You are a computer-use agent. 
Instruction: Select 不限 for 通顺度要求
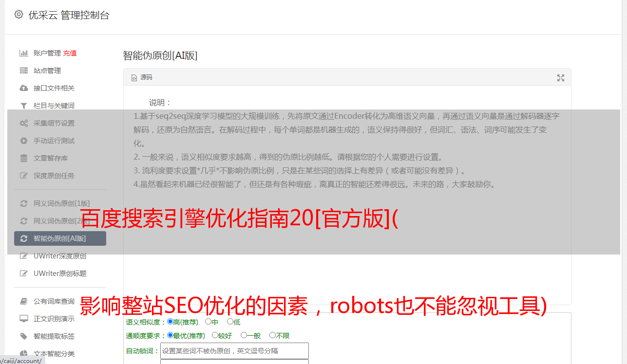(x=272, y=335)
